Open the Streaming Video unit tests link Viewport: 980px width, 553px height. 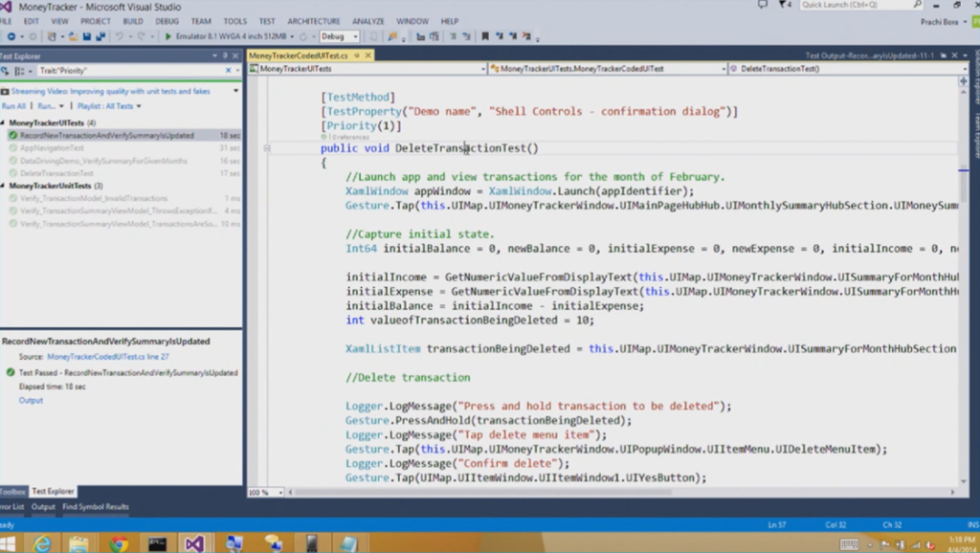[111, 91]
